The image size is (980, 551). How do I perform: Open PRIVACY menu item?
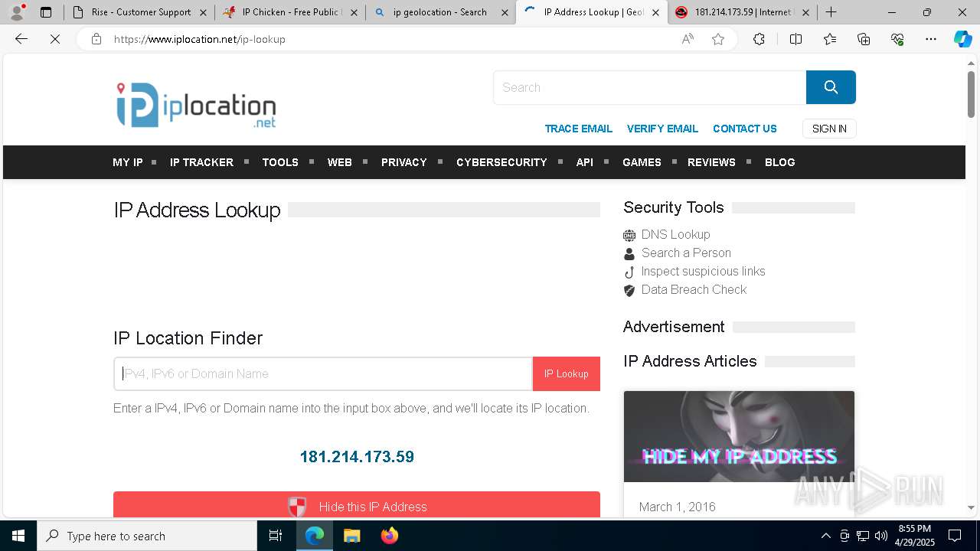404,162
